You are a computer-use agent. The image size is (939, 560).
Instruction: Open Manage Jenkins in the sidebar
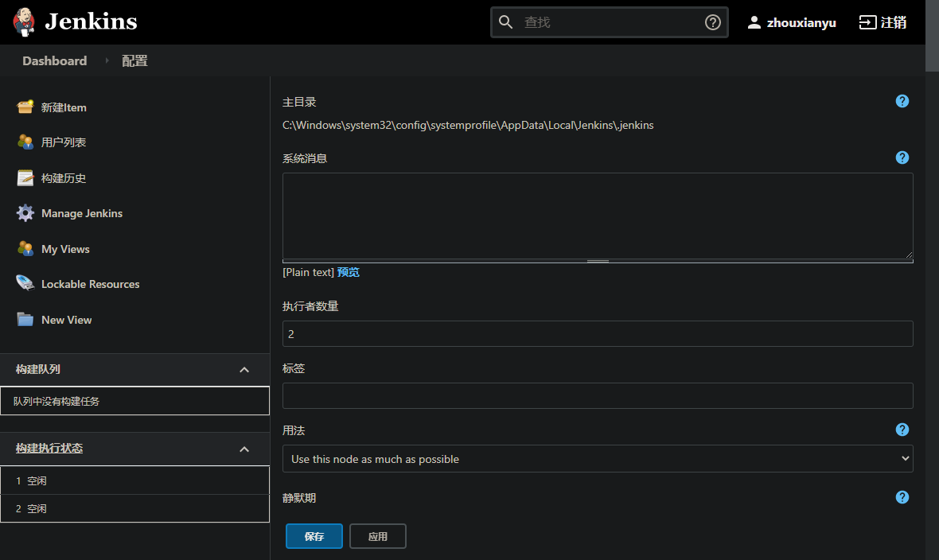[82, 213]
